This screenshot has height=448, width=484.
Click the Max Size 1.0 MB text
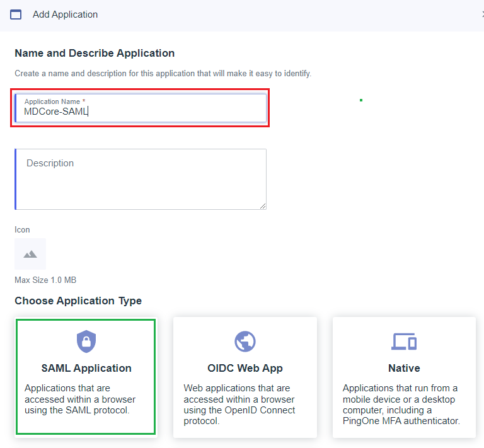(x=45, y=280)
